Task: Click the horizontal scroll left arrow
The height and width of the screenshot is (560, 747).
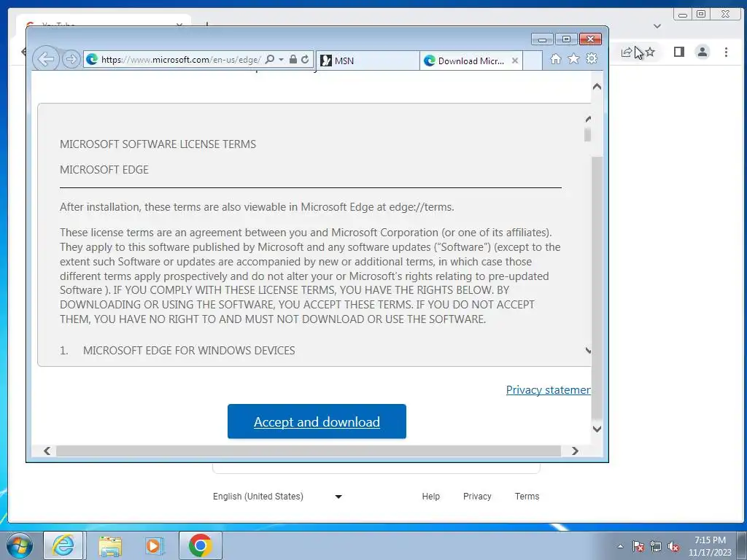Action: 47,451
